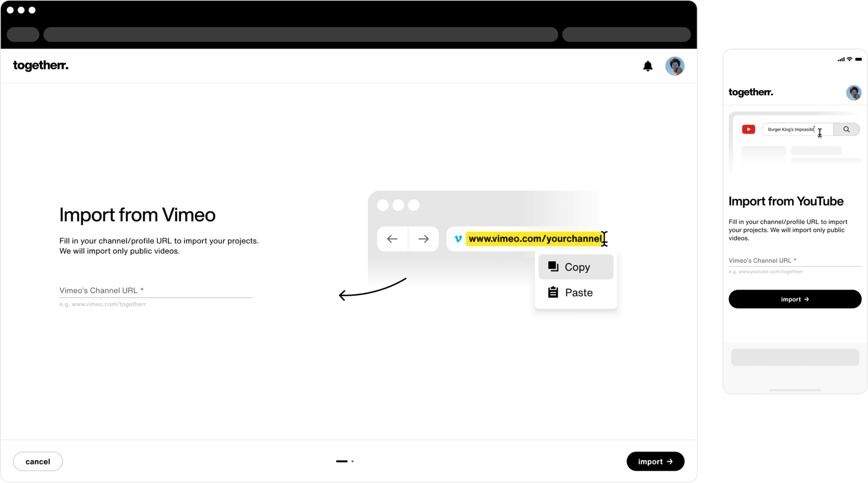Select first step dash in page indicator
This screenshot has width=868, height=483.
[x=342, y=461]
